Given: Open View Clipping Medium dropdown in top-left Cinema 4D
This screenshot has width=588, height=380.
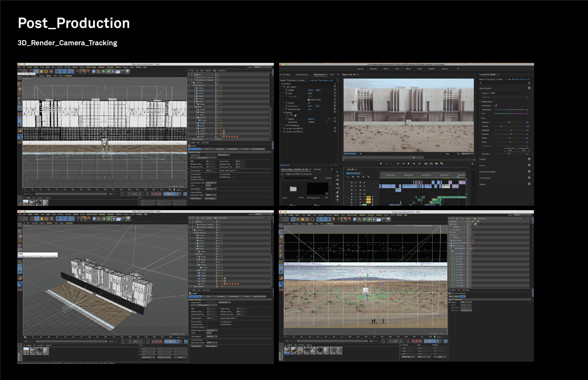Looking at the screenshot, I should point(211,189).
